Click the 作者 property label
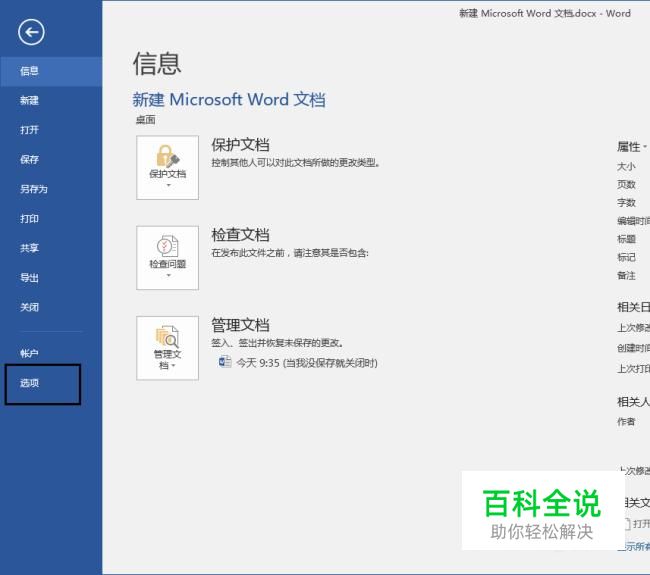This screenshot has height=575, width=650. tap(626, 422)
